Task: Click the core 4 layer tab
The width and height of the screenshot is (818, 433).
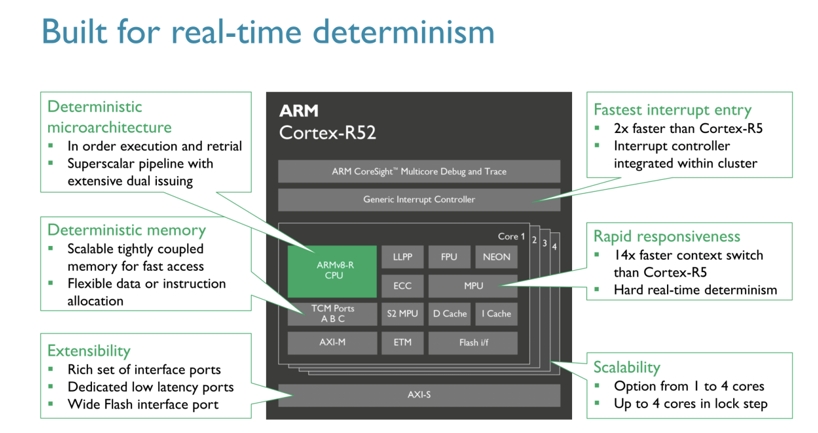Action: (554, 247)
